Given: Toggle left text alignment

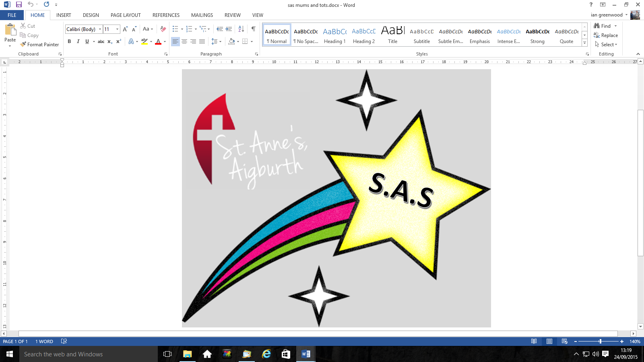Looking at the screenshot, I should (175, 41).
